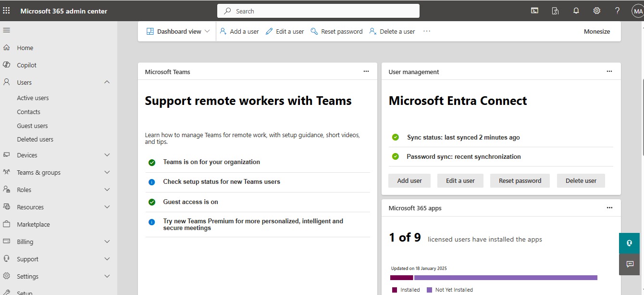The image size is (644, 295).
Task: Expand the Billing section chevron
Action: point(107,242)
